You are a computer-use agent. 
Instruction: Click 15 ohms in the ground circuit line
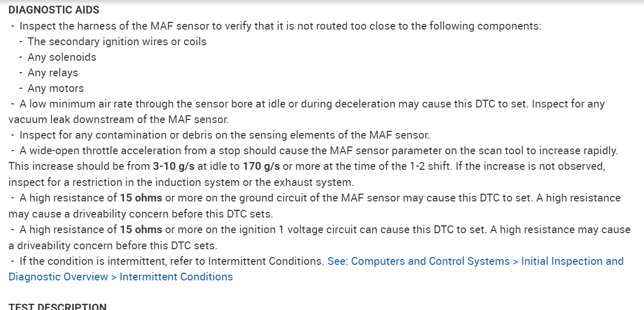click(x=141, y=198)
